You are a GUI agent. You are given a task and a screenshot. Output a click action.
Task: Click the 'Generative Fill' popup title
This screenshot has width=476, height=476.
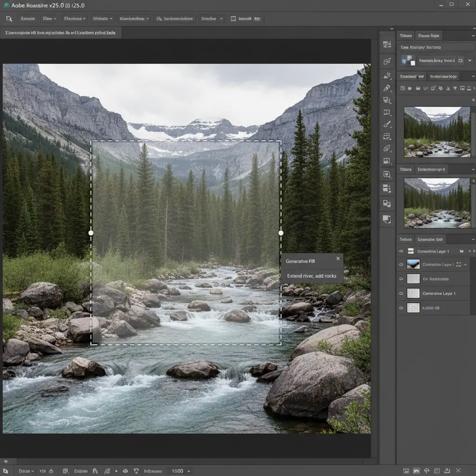[300, 261]
